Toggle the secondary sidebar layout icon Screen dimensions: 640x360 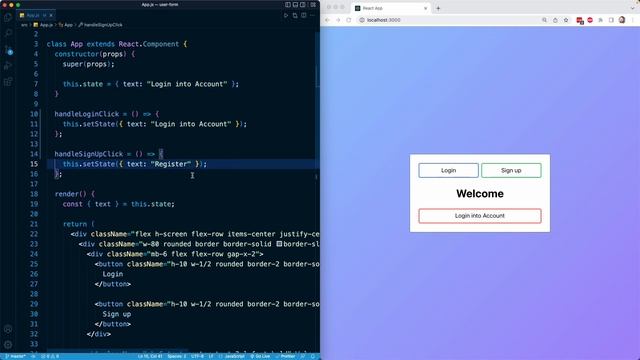pos(302,4)
